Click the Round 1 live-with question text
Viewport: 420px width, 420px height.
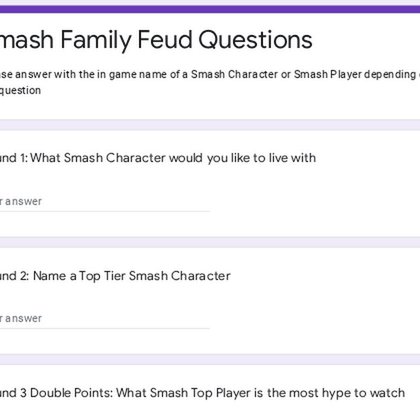coord(158,158)
